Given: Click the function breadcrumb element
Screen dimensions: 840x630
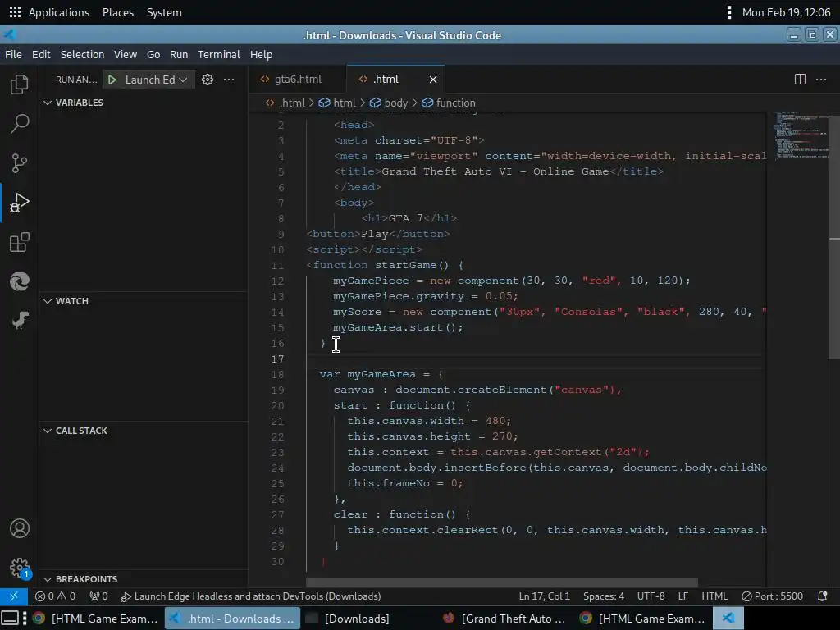Looking at the screenshot, I should pos(449,103).
